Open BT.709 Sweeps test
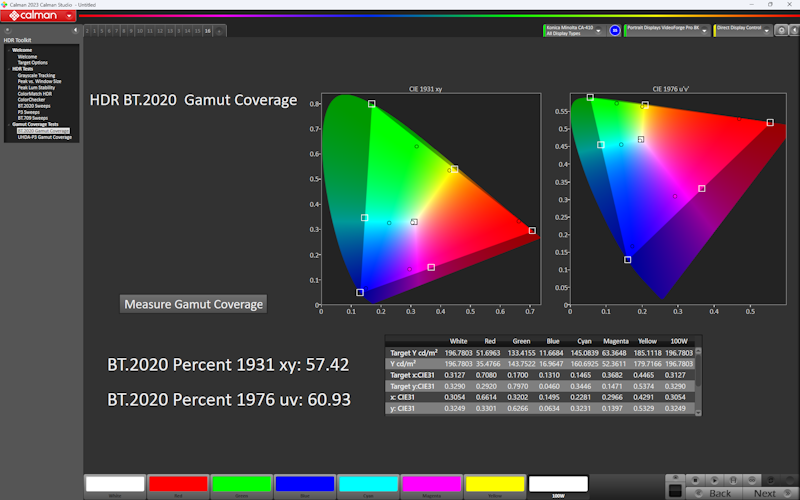Viewport: 800px width, 500px height. pos(33,118)
